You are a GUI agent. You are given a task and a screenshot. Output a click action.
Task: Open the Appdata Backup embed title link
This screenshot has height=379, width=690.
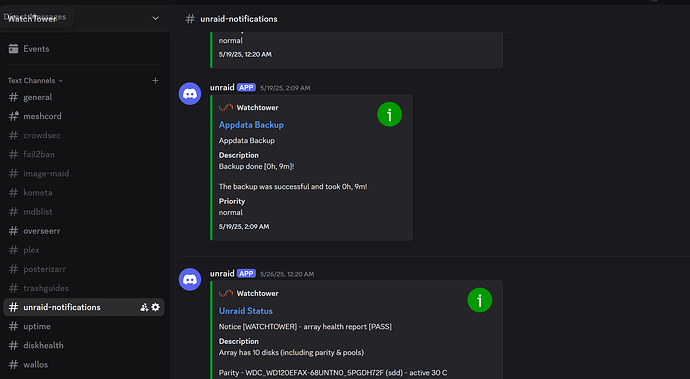coord(251,125)
